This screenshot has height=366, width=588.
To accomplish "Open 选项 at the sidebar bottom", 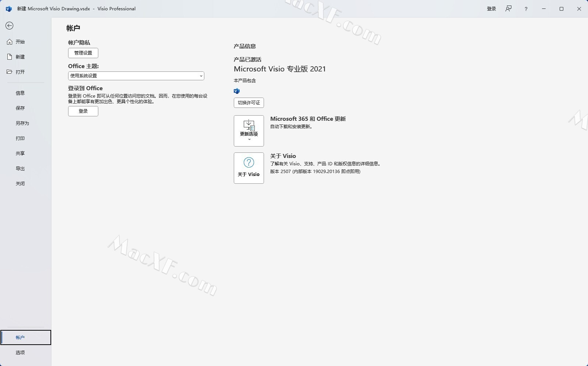I will (x=25, y=353).
